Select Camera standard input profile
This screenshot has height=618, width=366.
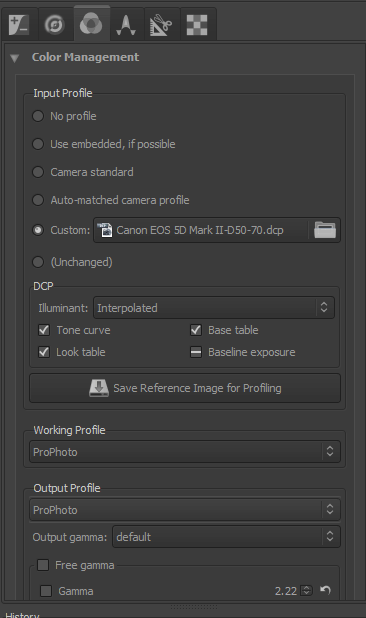pyautogui.click(x=38, y=172)
